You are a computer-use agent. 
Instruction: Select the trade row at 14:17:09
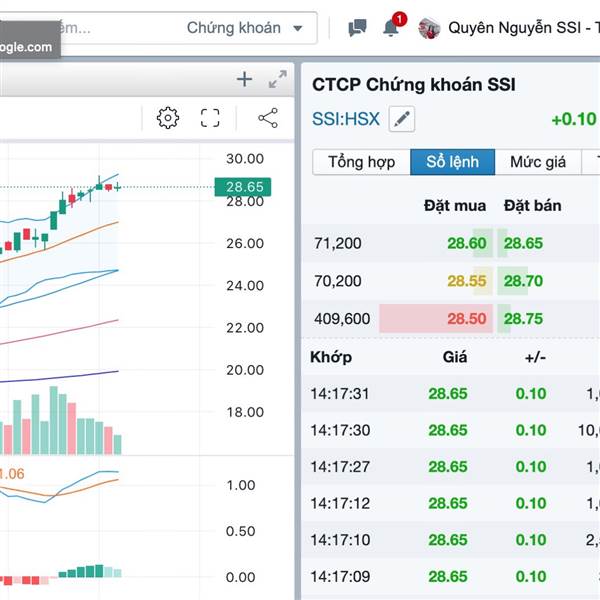pyautogui.click(x=451, y=576)
